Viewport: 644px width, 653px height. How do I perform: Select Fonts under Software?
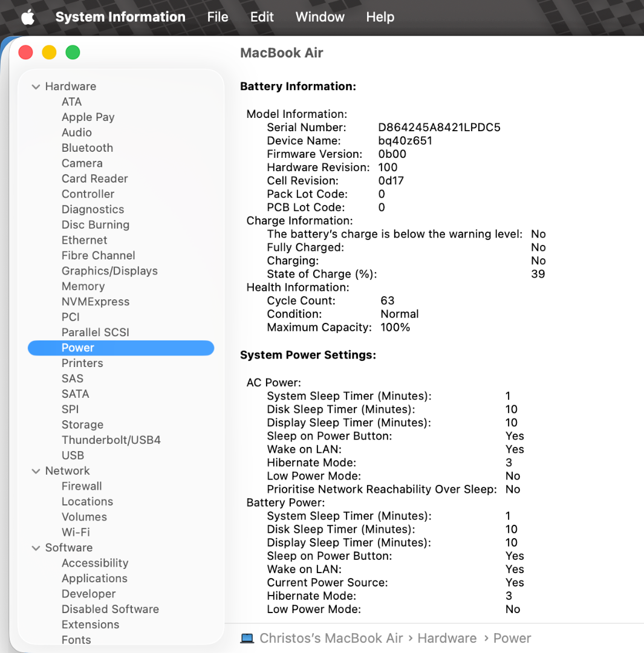click(76, 641)
